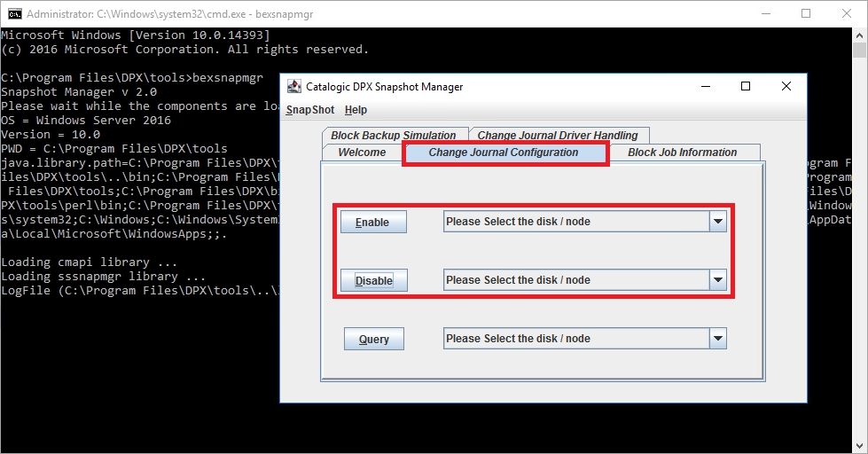This screenshot has height=454, width=868.
Task: Click the Query button
Action: tap(373, 339)
